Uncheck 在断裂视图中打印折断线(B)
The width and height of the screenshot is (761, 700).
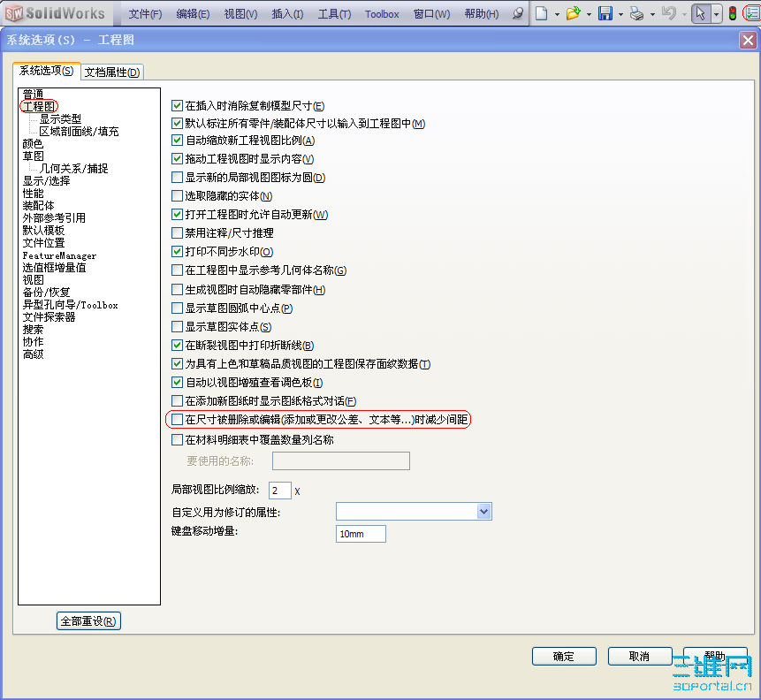(177, 346)
